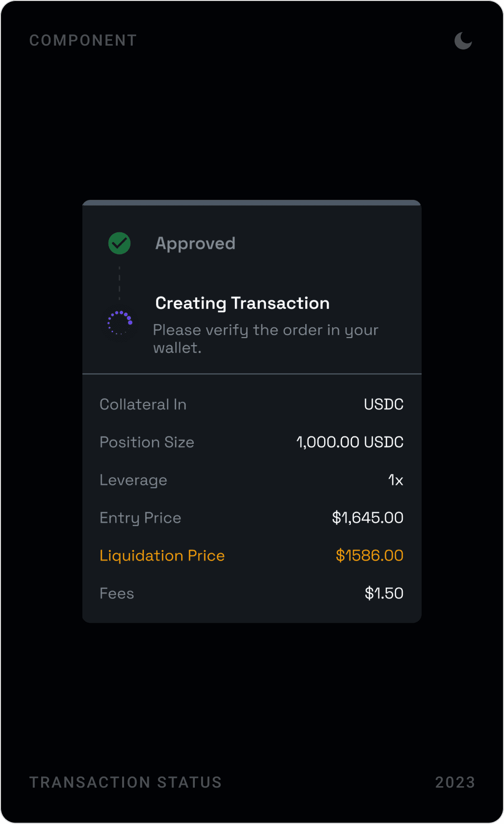
Task: Click the check symbol inside the green circle
Action: pos(119,243)
